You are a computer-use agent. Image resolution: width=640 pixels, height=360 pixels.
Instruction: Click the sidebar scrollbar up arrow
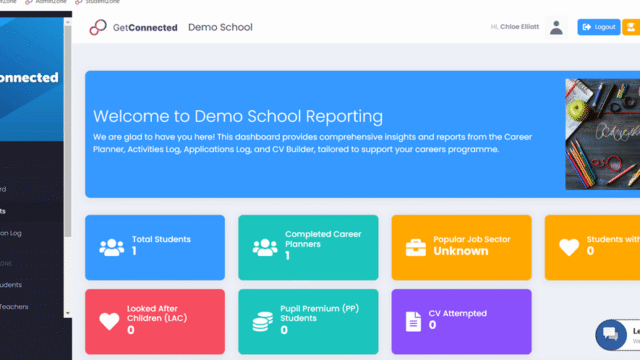(x=68, y=22)
